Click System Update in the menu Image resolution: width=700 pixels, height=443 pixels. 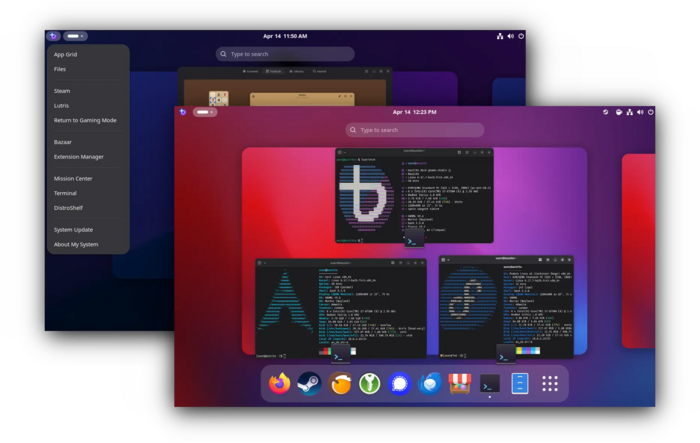click(73, 230)
